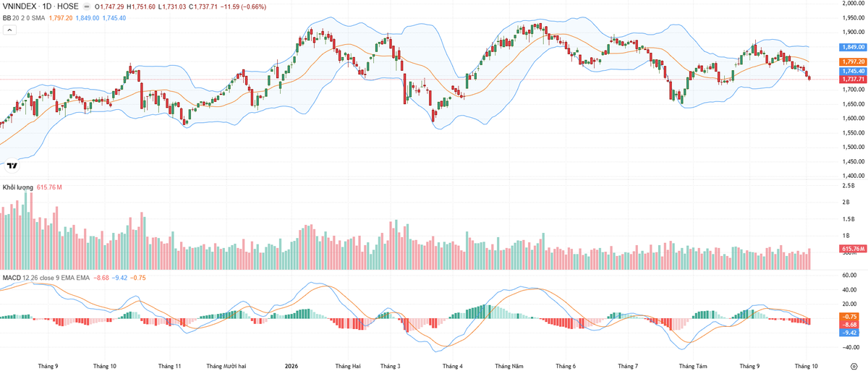This screenshot has height=371, width=868.
Task: Click the 60.00 MACD scale label
Action: coord(851,276)
